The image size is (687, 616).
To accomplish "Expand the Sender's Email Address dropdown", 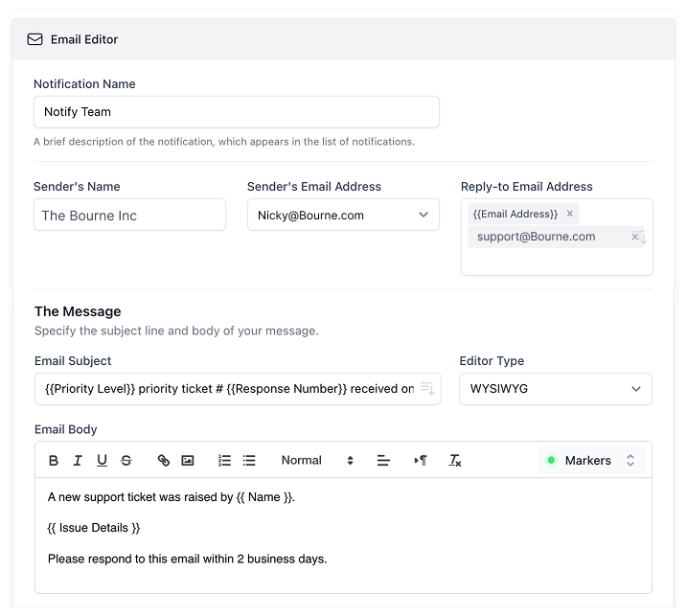I will tap(343, 216).
